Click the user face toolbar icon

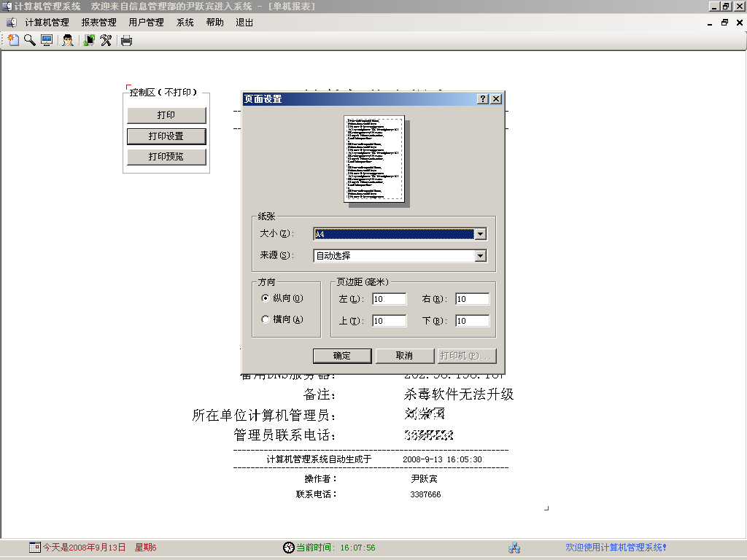point(68,40)
